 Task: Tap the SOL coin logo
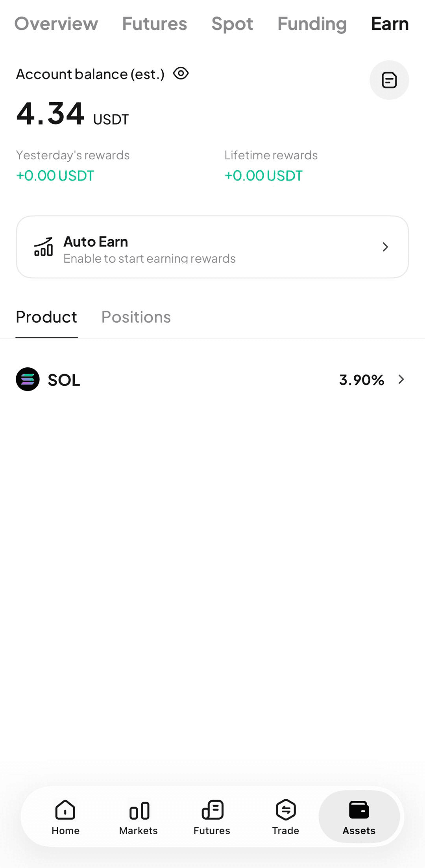pyautogui.click(x=28, y=379)
